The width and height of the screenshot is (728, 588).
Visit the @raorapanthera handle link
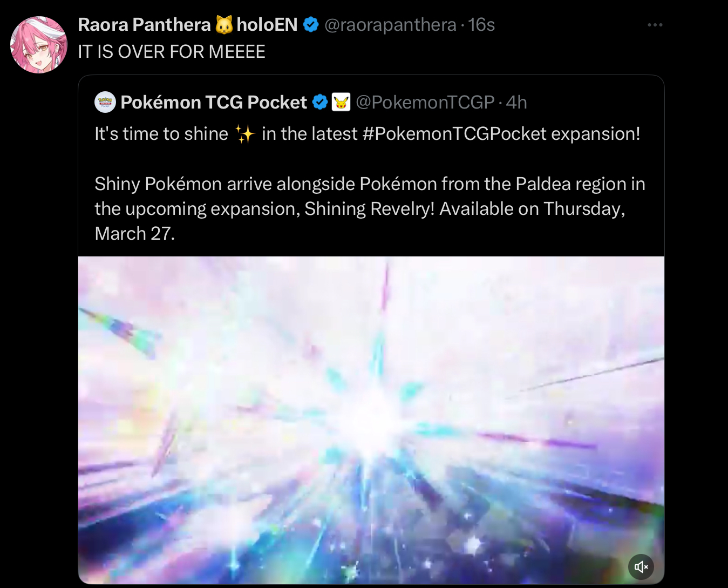[x=390, y=25]
